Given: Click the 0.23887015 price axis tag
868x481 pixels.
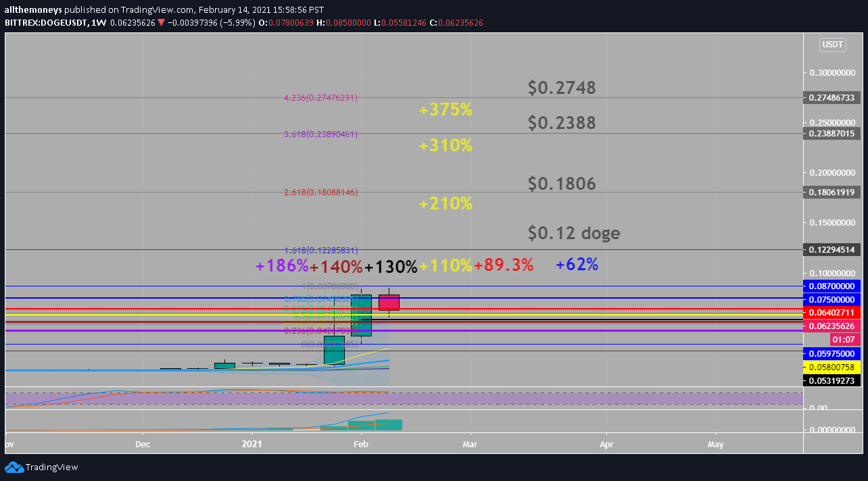Looking at the screenshot, I should (831, 134).
